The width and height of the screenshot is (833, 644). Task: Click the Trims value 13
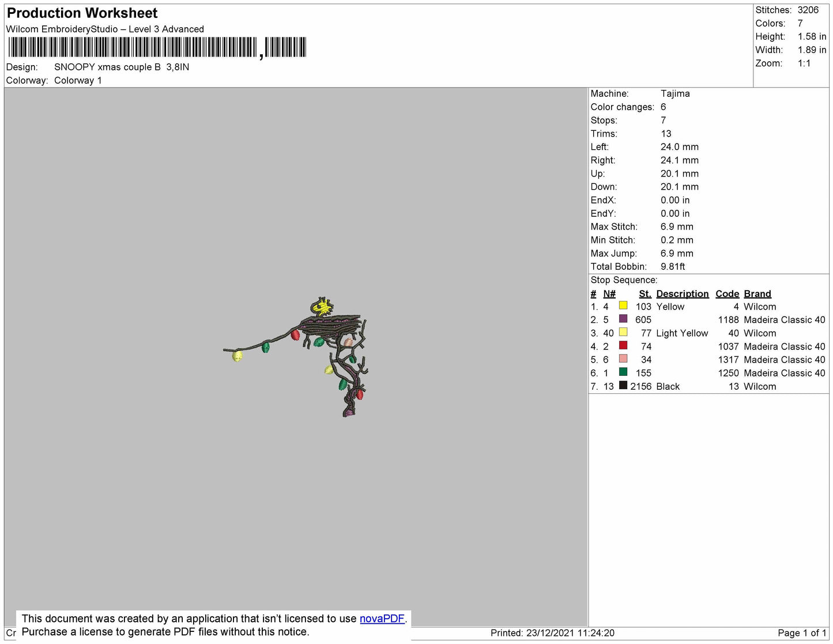tap(666, 133)
